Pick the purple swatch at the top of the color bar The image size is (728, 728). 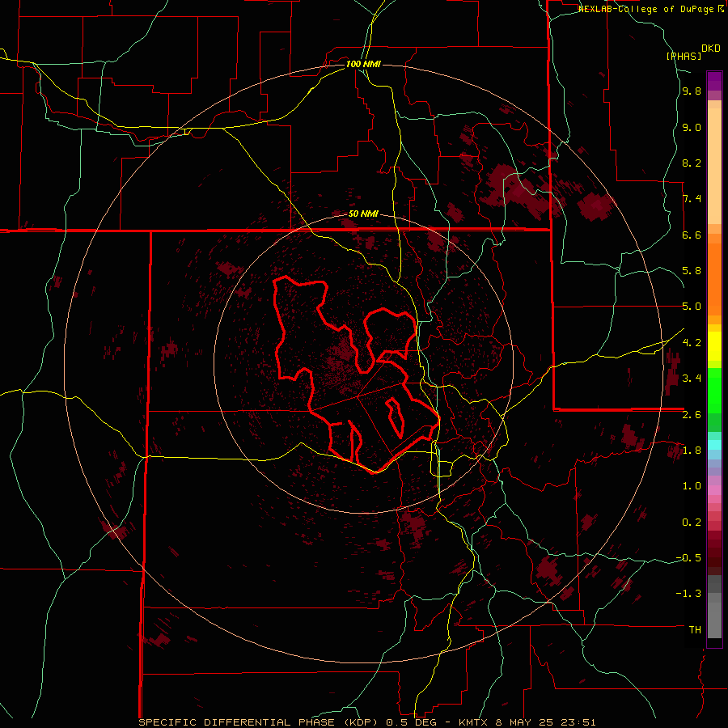click(x=714, y=81)
